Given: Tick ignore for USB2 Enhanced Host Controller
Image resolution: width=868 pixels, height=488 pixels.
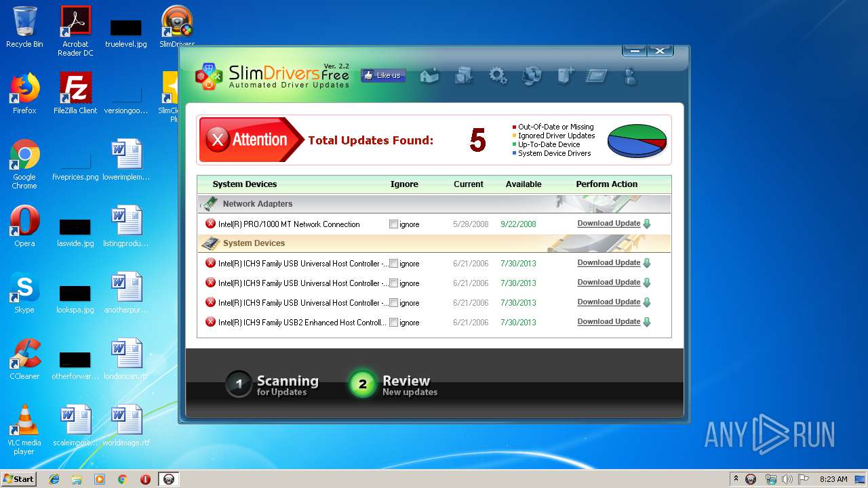Looking at the screenshot, I should 393,323.
